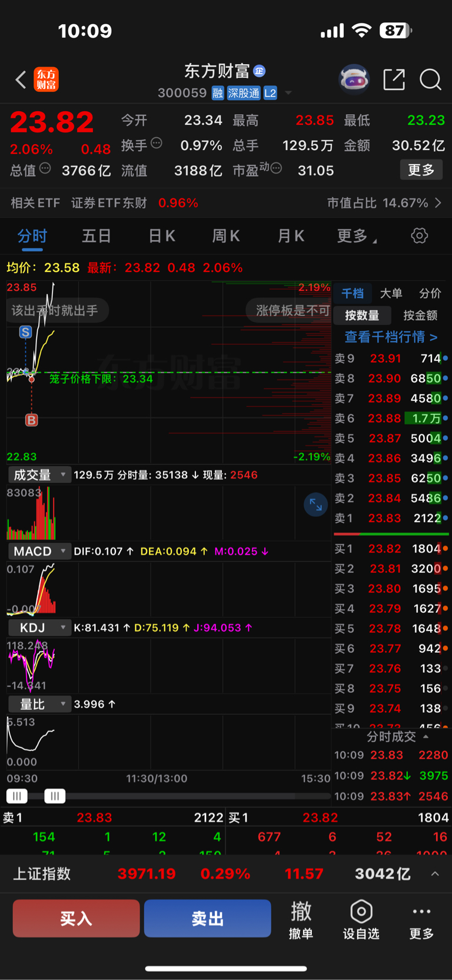Tap the 涨停板是不可 bubble
Viewport: 452px width, 980px height.
pos(289,310)
